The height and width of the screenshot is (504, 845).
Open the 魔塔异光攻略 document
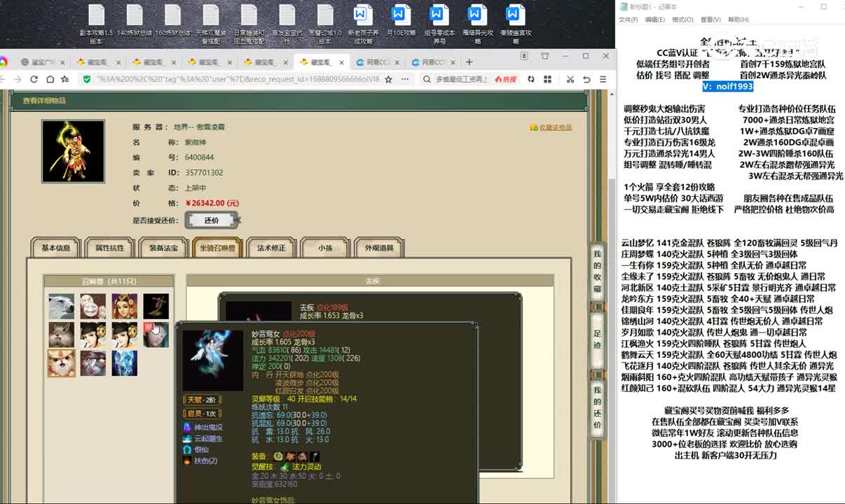click(476, 24)
